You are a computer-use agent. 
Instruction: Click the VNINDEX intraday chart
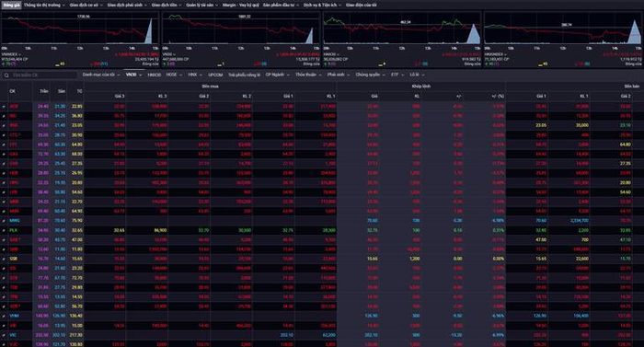[80, 29]
